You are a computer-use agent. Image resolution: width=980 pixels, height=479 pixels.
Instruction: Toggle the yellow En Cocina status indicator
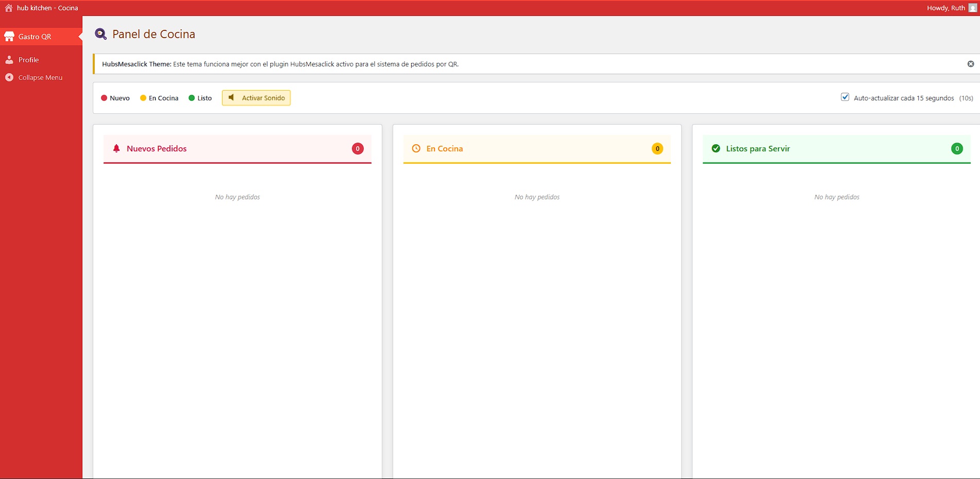coord(144,97)
